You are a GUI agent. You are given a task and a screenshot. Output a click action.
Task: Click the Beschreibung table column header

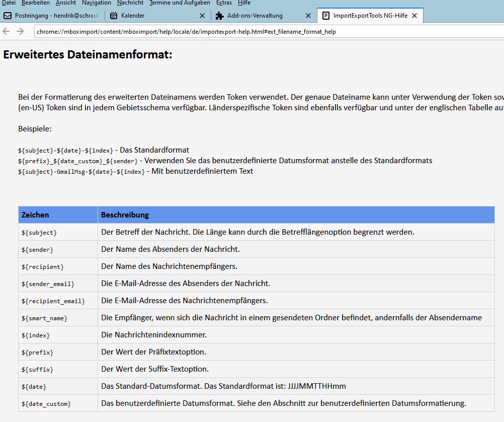[125, 215]
